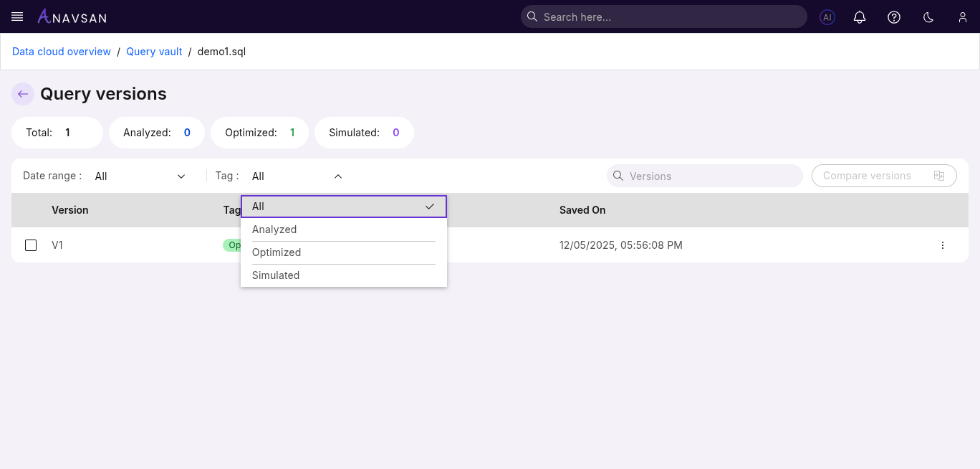The width and height of the screenshot is (980, 469).
Task: Click the back arrow beside Query versions
Action: [22, 94]
